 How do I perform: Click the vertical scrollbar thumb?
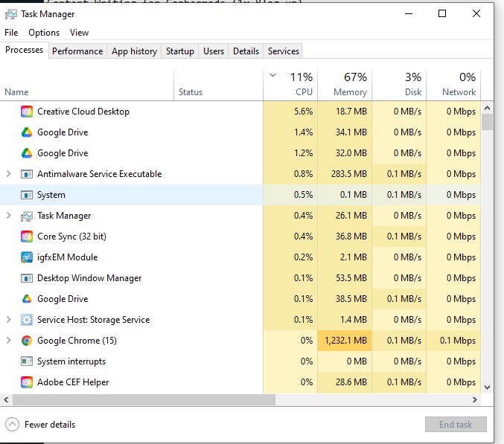pos(488,122)
